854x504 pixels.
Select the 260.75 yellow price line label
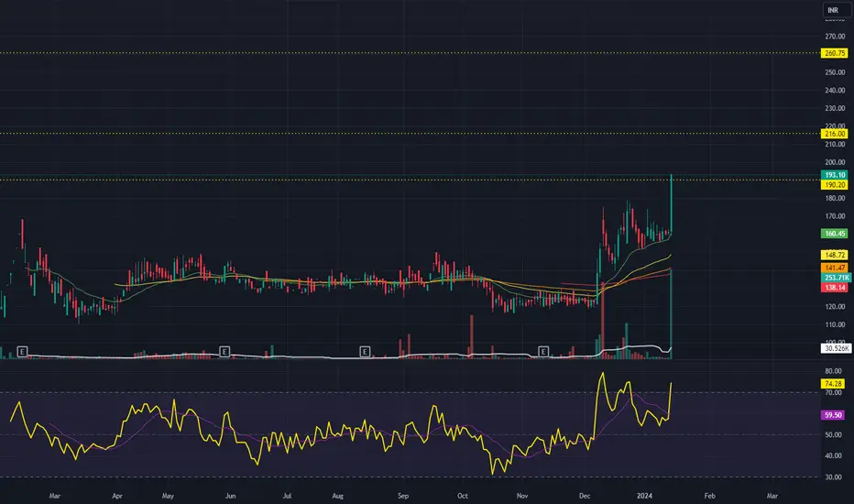point(835,53)
